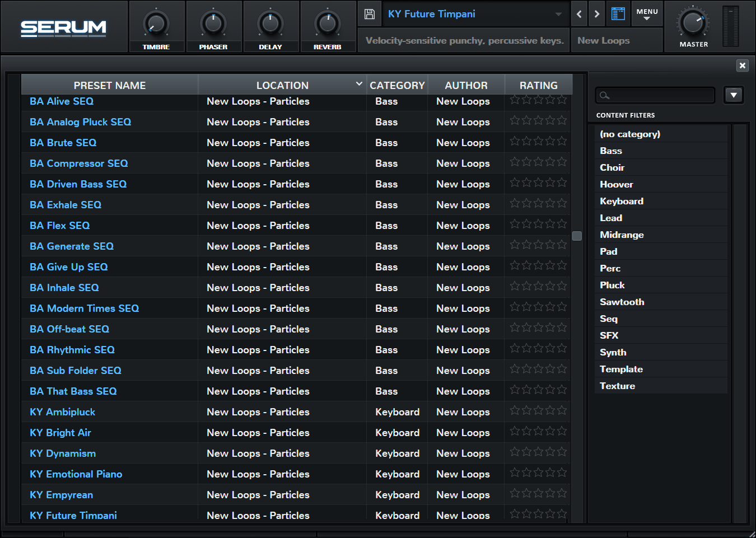Select the KY Emotional Piano preset
756x538 pixels.
76,474
